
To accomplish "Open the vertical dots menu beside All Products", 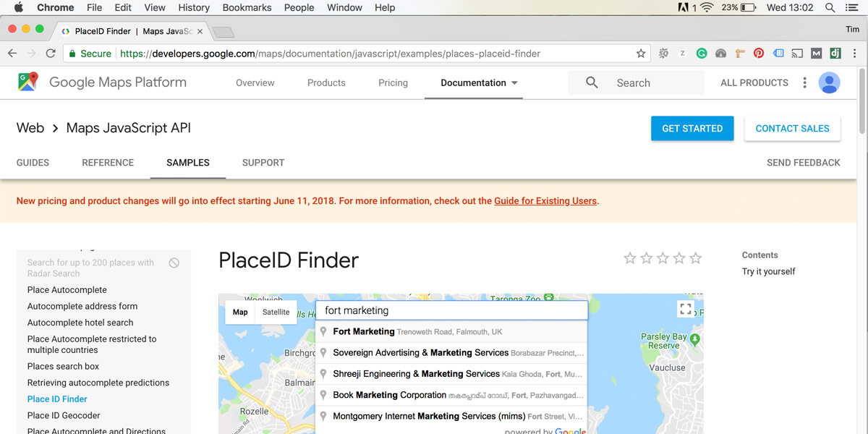I will coord(804,83).
